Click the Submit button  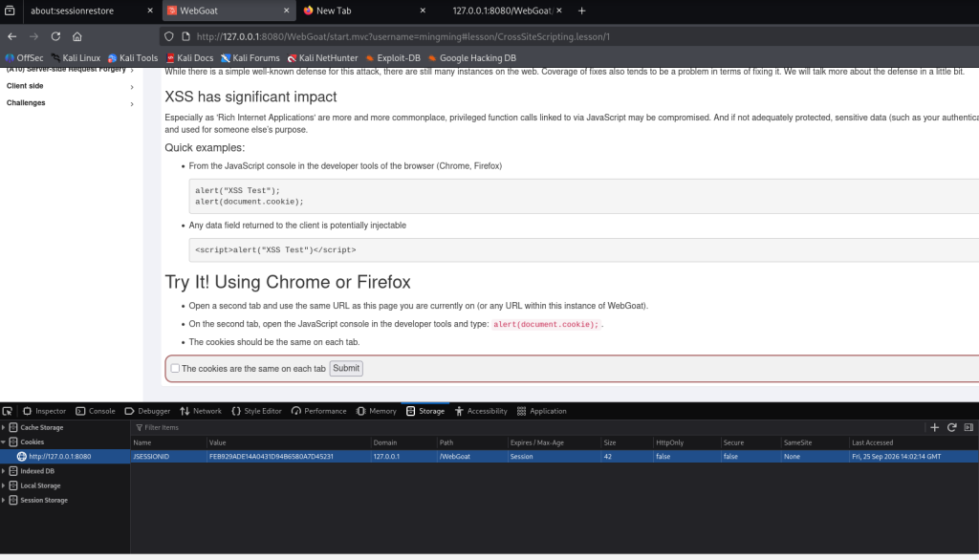point(346,368)
